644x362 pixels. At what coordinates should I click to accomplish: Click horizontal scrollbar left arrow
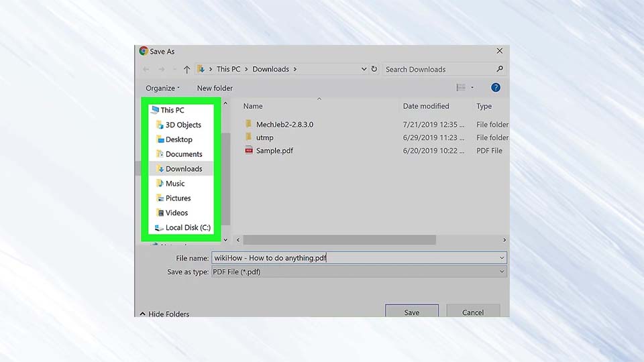coord(237,240)
